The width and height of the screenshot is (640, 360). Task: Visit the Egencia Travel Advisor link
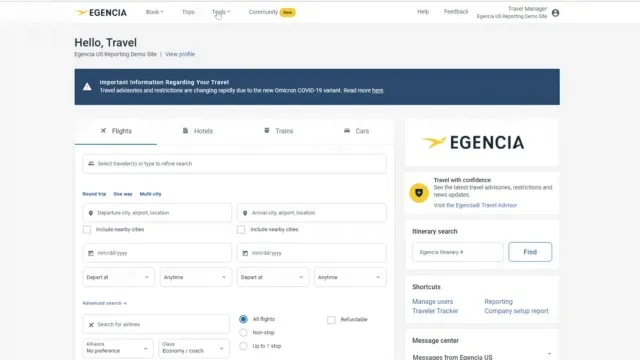tap(475, 205)
